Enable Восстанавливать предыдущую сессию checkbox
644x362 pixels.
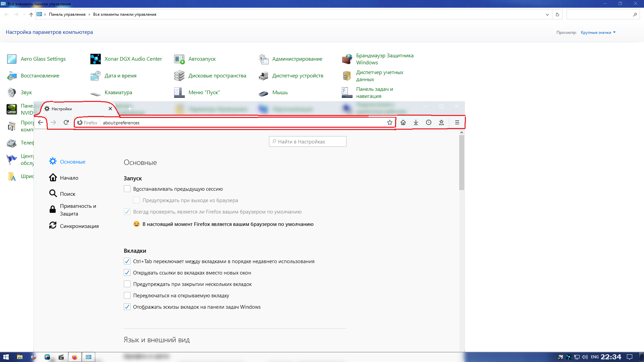click(x=127, y=189)
